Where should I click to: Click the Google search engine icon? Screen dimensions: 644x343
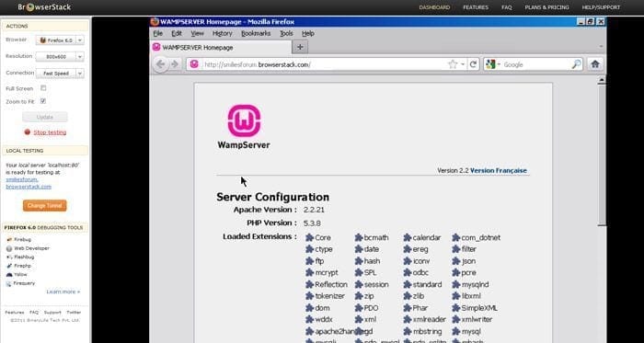coord(490,64)
